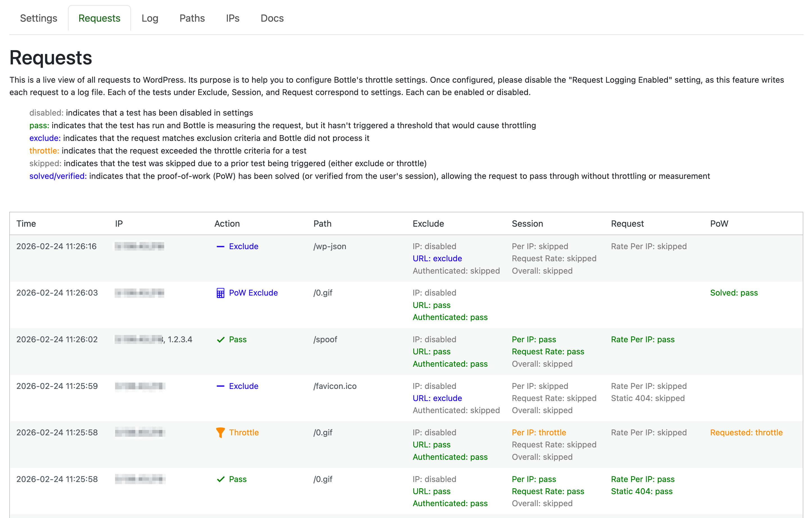The height and width of the screenshot is (518, 812).
Task: Go to the IPs tab
Action: coord(232,18)
